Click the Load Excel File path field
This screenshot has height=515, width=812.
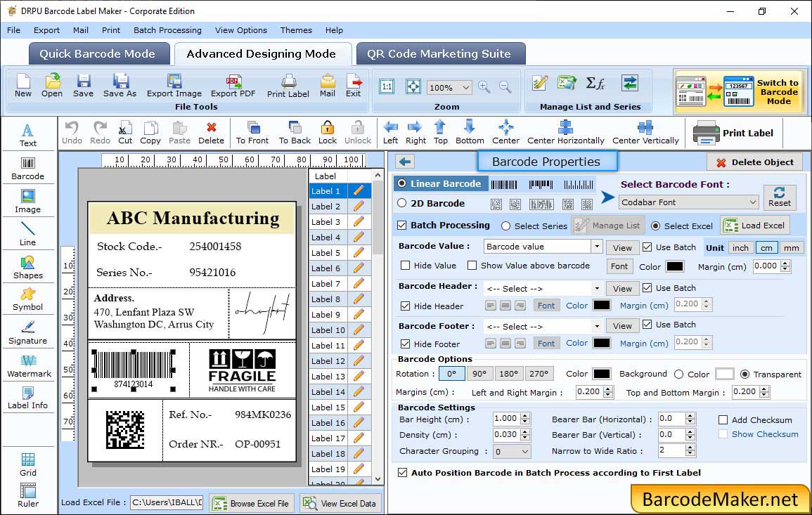pyautogui.click(x=166, y=502)
